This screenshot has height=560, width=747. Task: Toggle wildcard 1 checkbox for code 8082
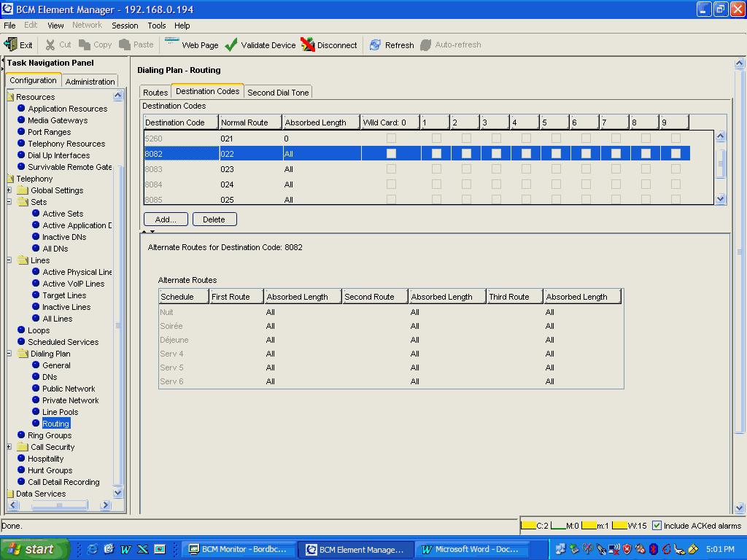pyautogui.click(x=436, y=153)
